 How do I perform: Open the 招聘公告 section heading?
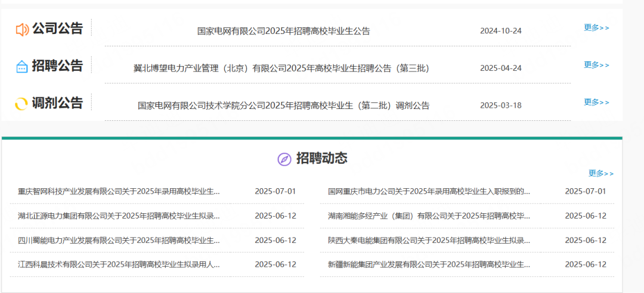coord(57,66)
